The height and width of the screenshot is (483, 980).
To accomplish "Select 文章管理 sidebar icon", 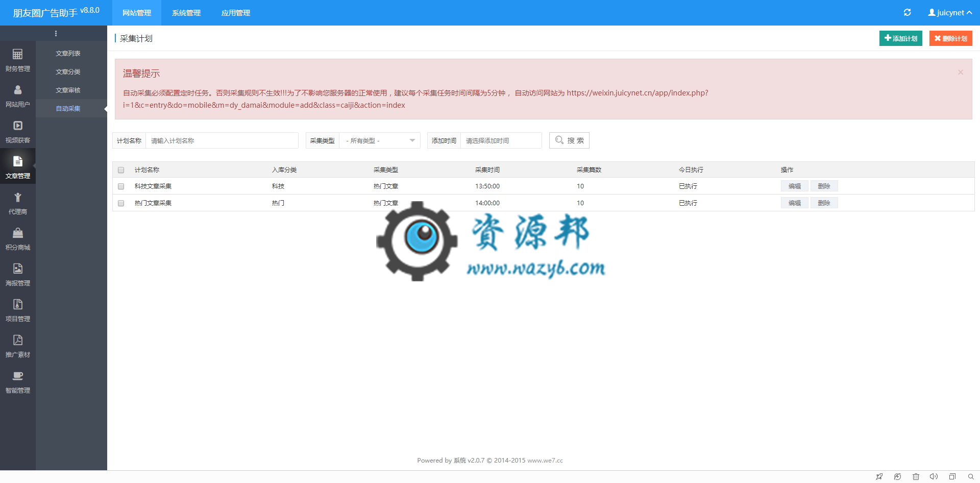I will point(18,166).
